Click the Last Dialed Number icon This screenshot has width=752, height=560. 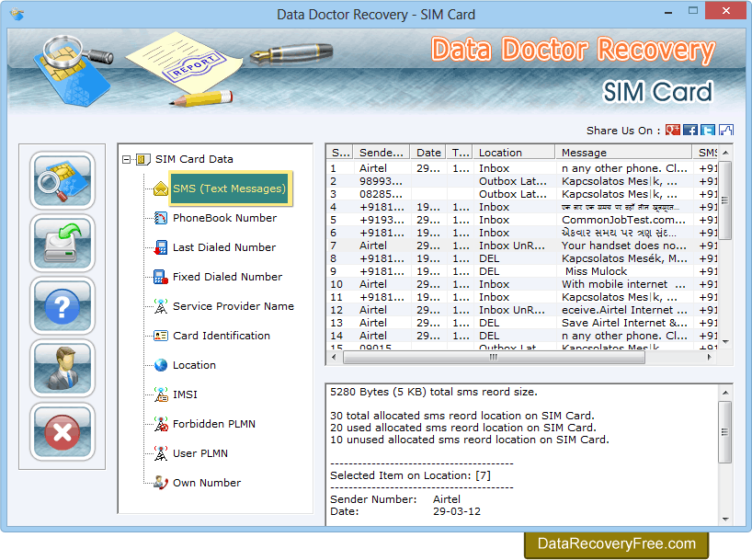(x=161, y=247)
